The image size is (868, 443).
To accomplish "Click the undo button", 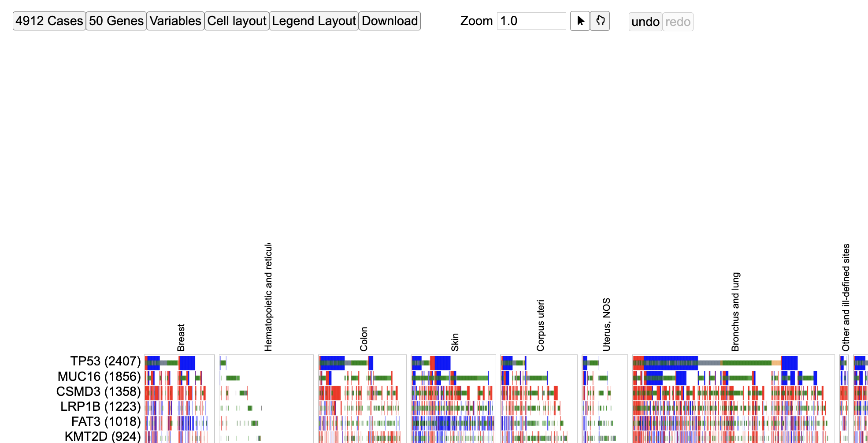I will (x=645, y=22).
